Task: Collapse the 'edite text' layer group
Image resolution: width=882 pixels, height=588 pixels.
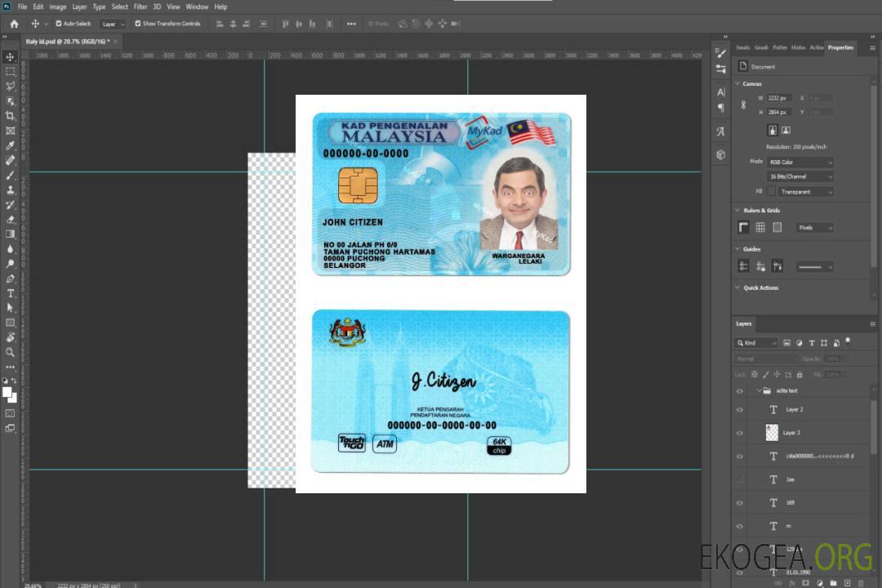Action: tap(759, 390)
